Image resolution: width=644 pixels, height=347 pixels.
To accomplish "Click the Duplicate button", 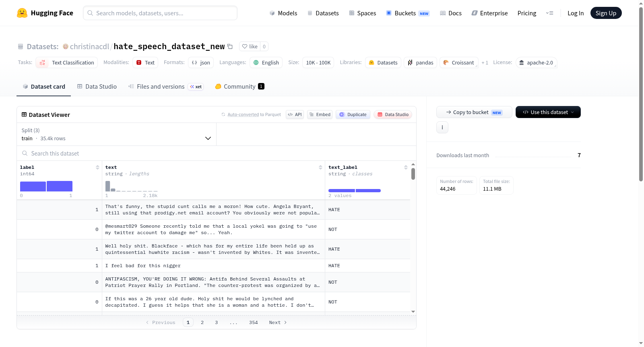I will [353, 114].
